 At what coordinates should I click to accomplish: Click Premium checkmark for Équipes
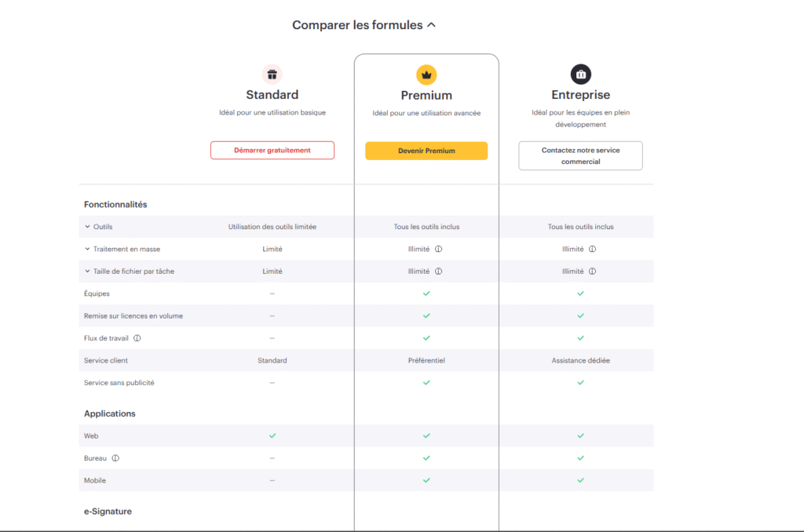[x=426, y=293]
